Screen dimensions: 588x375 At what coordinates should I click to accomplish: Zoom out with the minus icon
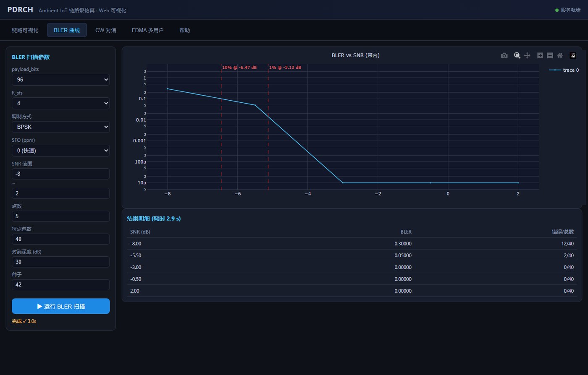pos(550,55)
